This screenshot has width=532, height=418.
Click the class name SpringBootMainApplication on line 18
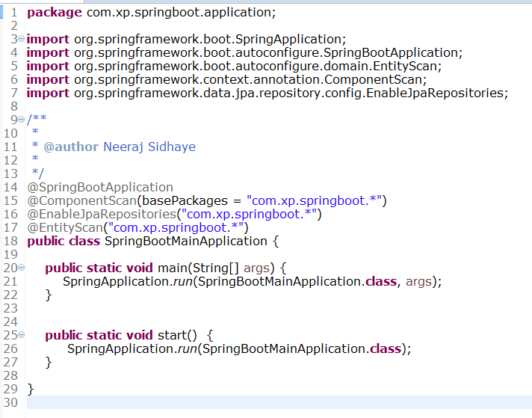pyautogui.click(x=186, y=241)
